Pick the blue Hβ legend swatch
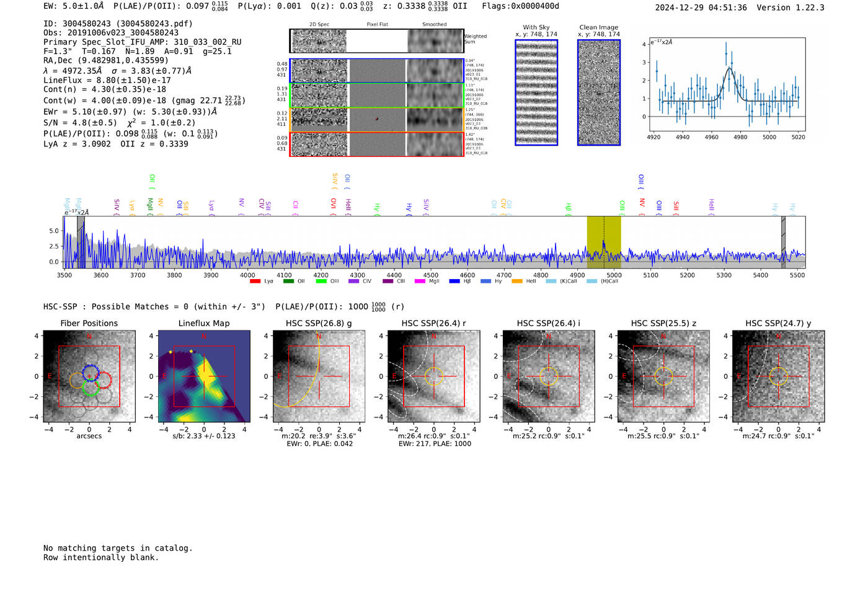The image size is (868, 591). coord(454,281)
